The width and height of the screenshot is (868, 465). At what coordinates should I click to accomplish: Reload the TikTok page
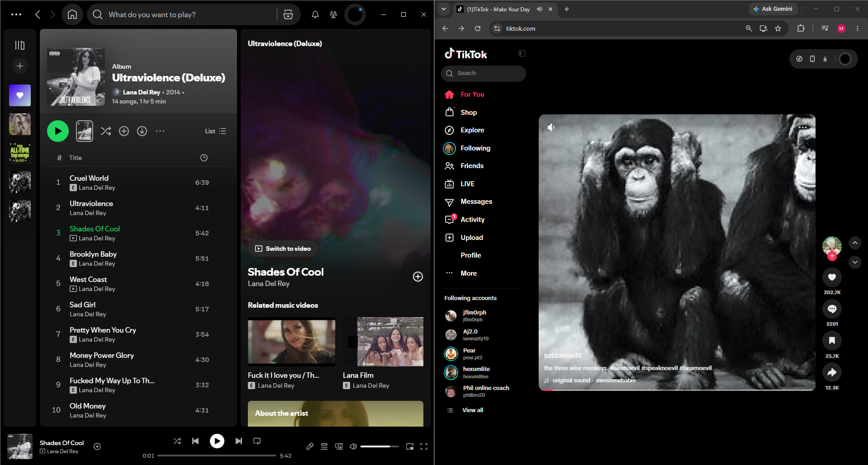pyautogui.click(x=478, y=28)
